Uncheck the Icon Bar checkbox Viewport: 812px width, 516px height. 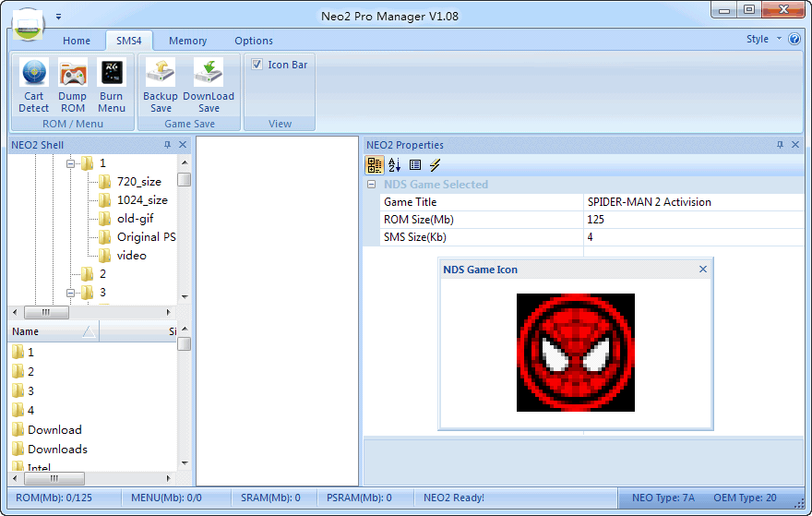point(257,65)
